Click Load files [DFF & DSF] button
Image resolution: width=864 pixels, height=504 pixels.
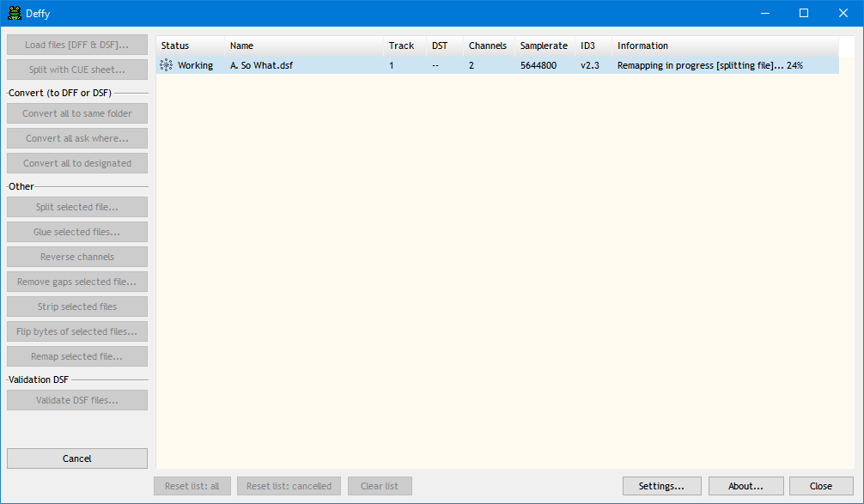click(x=77, y=45)
